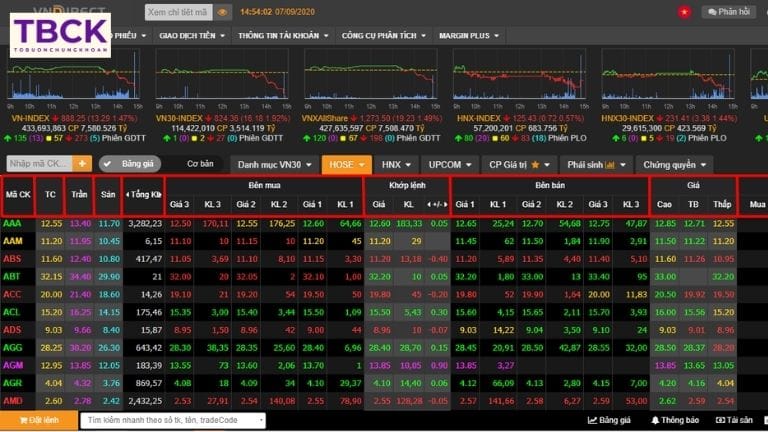Click the Nhập mã CK input field
The height and width of the screenshot is (432, 768).
[x=38, y=163]
